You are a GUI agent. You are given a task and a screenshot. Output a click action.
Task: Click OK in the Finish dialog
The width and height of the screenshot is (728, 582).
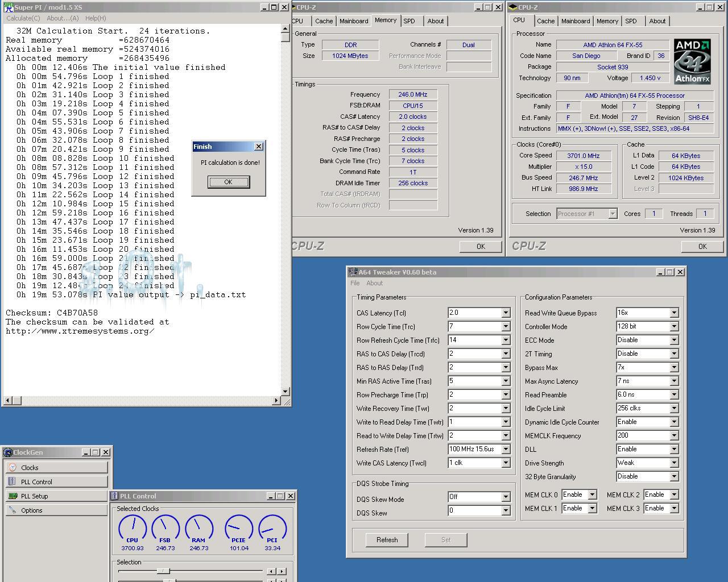[x=229, y=182]
